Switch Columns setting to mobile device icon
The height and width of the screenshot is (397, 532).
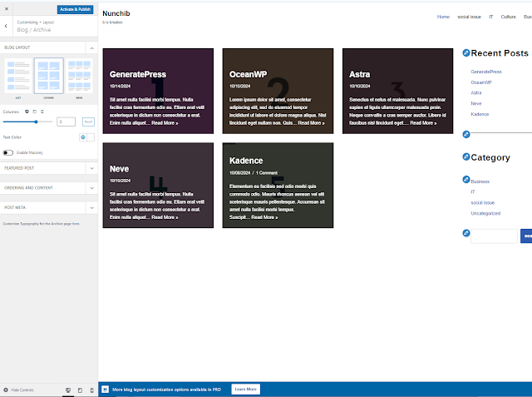[x=42, y=112]
